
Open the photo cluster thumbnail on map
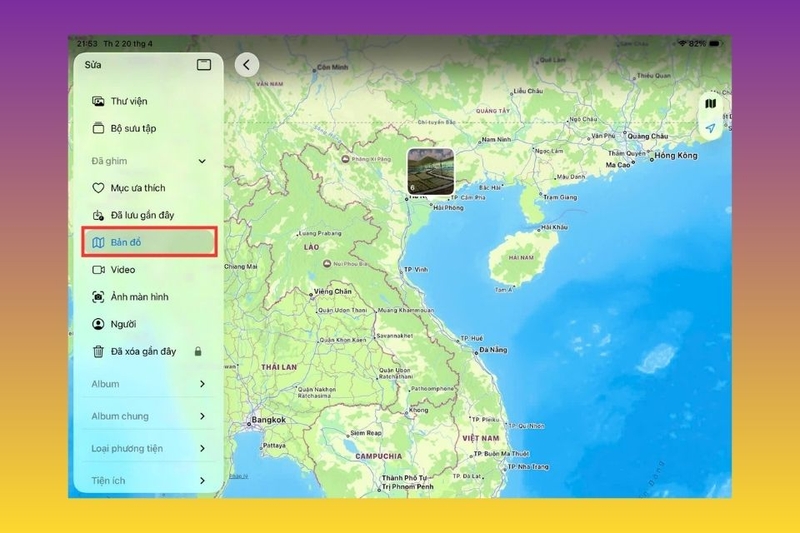pos(431,171)
